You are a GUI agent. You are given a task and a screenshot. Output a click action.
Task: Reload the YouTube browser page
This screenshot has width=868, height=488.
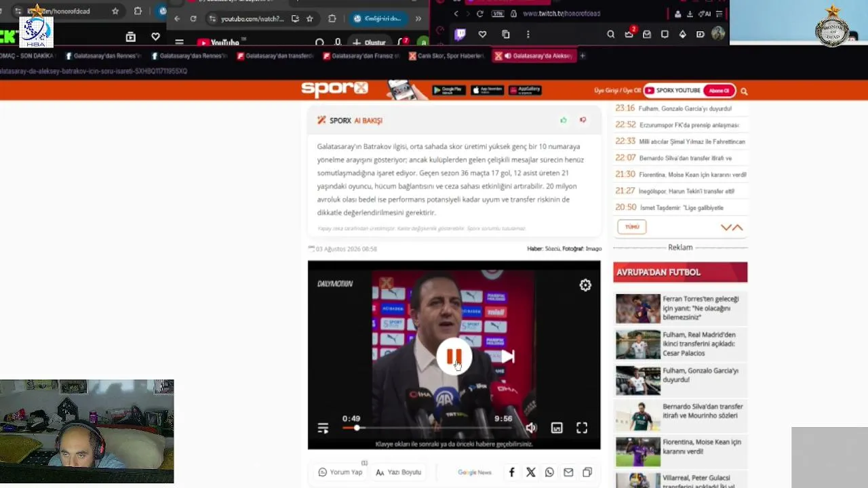point(193,19)
